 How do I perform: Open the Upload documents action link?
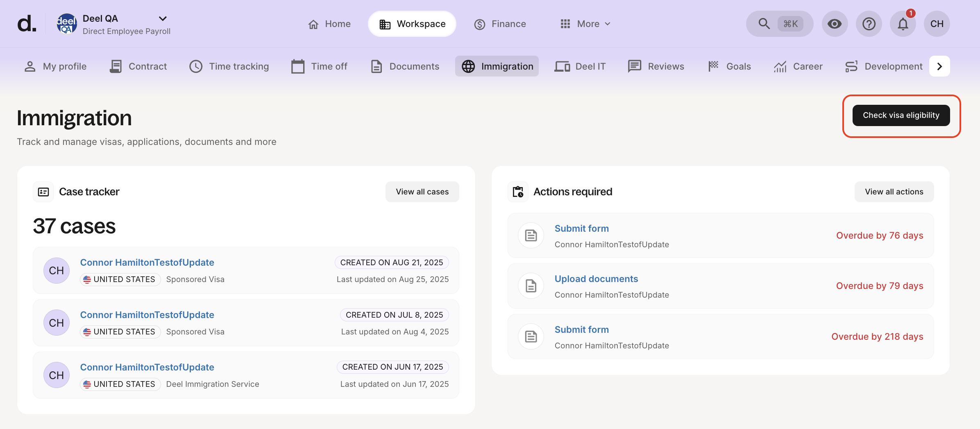596,279
